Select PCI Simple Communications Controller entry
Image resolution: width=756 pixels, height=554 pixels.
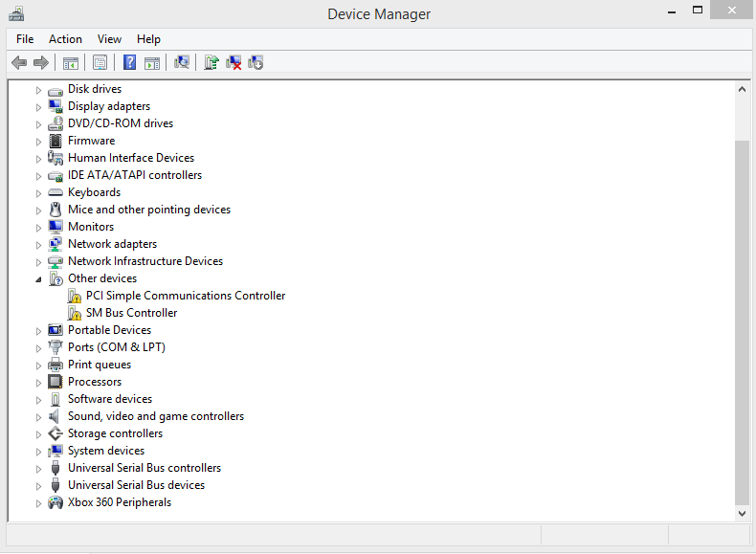(x=186, y=296)
